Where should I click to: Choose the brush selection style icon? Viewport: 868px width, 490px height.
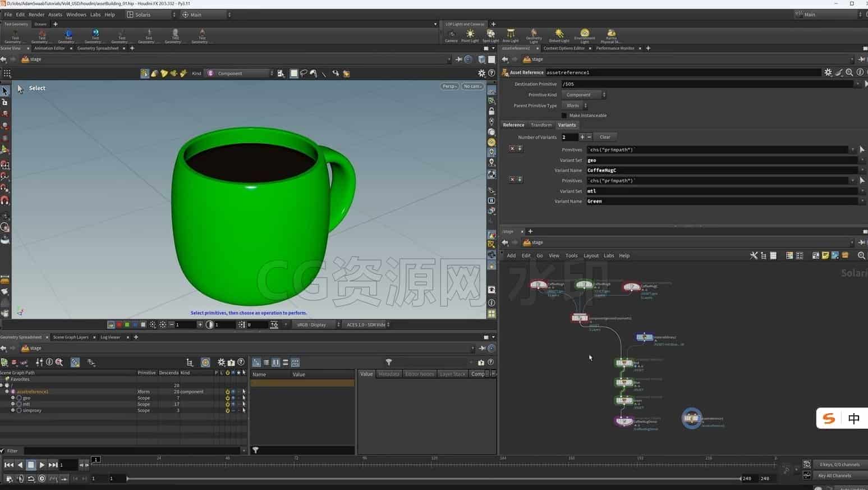(x=314, y=74)
